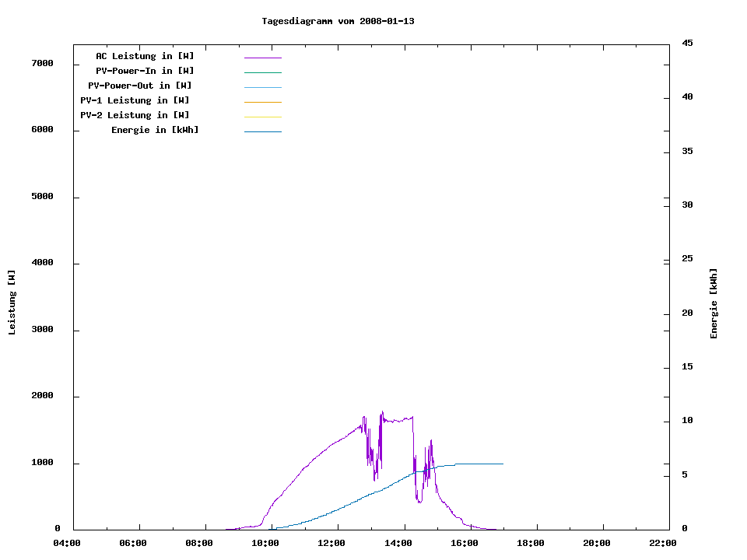Select the PV-Power-In legend label
The image size is (747, 560).
tap(145, 71)
